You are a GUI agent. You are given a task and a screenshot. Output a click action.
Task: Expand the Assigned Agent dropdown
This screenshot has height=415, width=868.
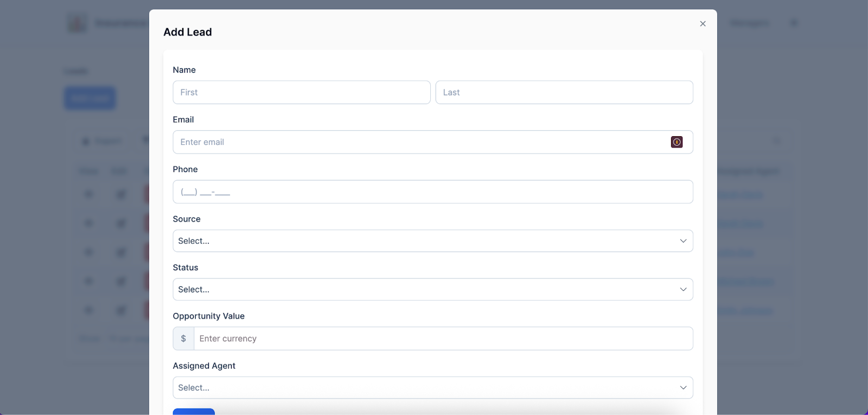click(432, 388)
